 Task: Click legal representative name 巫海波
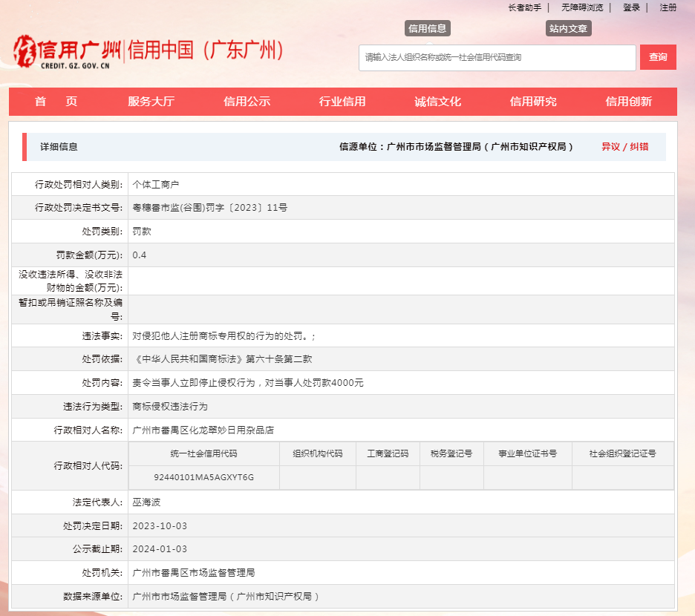(x=146, y=502)
